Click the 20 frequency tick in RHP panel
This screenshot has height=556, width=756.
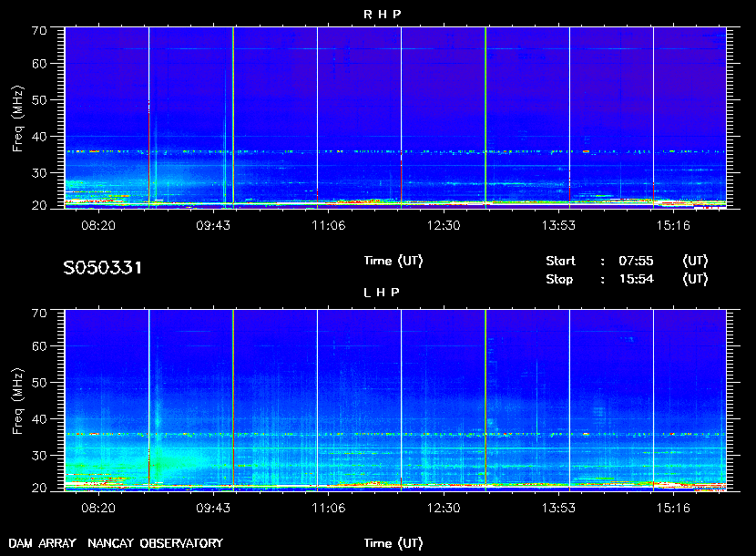(x=39, y=206)
